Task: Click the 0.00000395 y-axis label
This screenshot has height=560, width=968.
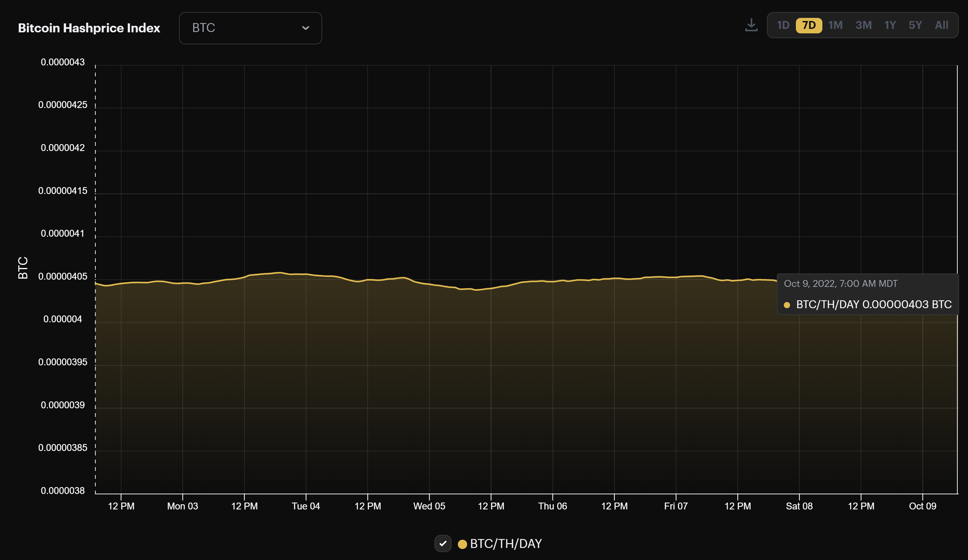Action: coord(63,362)
